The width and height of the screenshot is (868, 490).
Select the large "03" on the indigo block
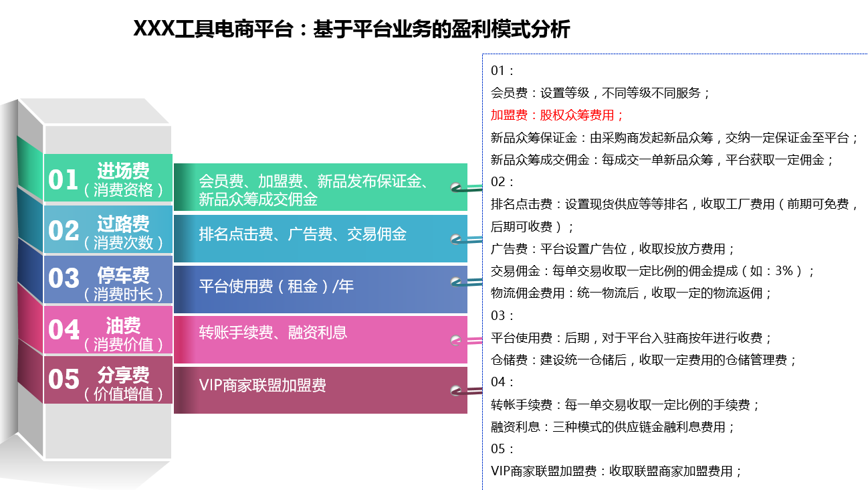tap(64, 278)
